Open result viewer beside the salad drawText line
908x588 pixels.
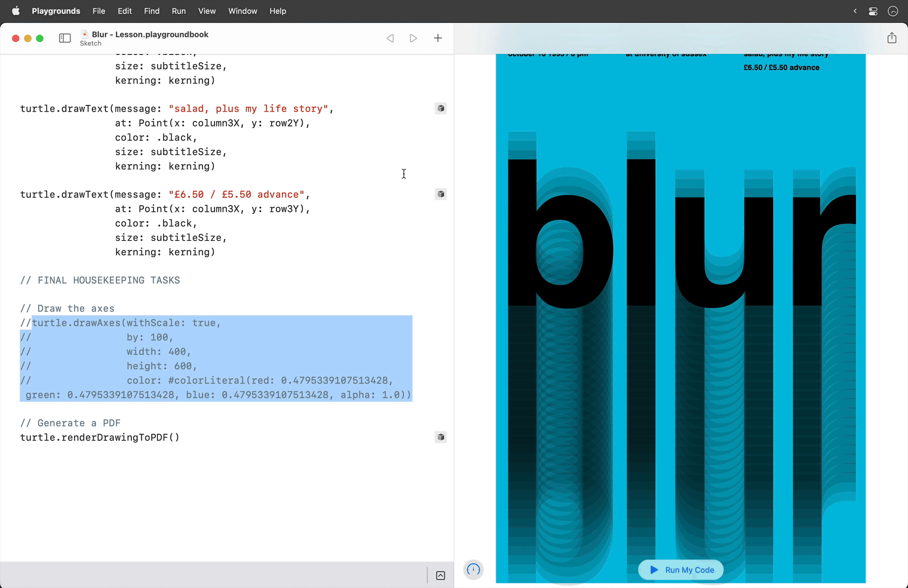[441, 108]
